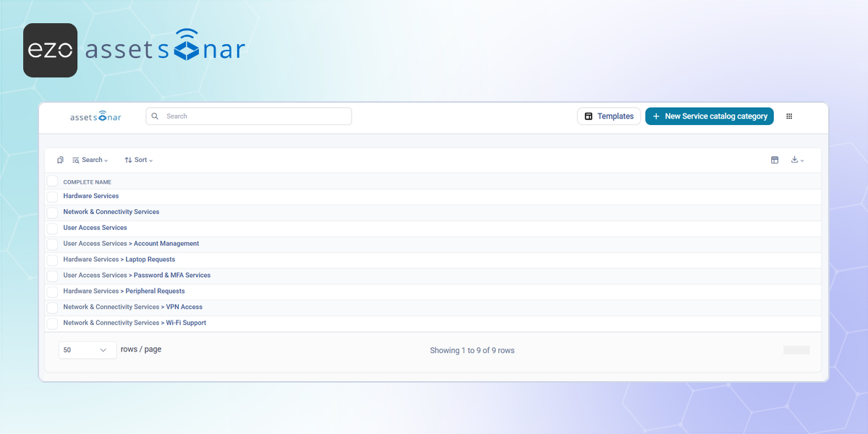Image resolution: width=868 pixels, height=434 pixels.
Task: Open the Wi-Fi Support category
Action: pos(135,323)
